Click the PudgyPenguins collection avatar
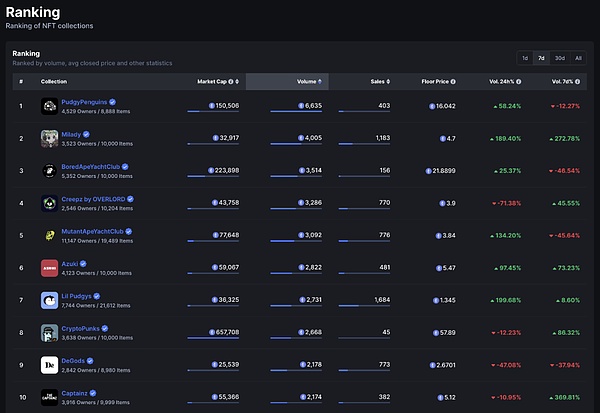600x413 pixels. coord(48,106)
